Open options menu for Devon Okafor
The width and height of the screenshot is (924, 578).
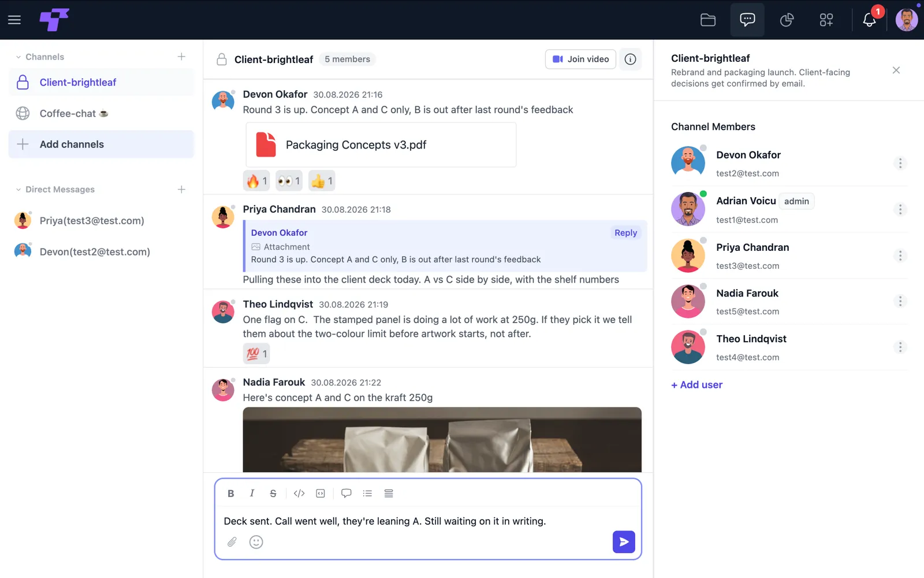coord(900,163)
